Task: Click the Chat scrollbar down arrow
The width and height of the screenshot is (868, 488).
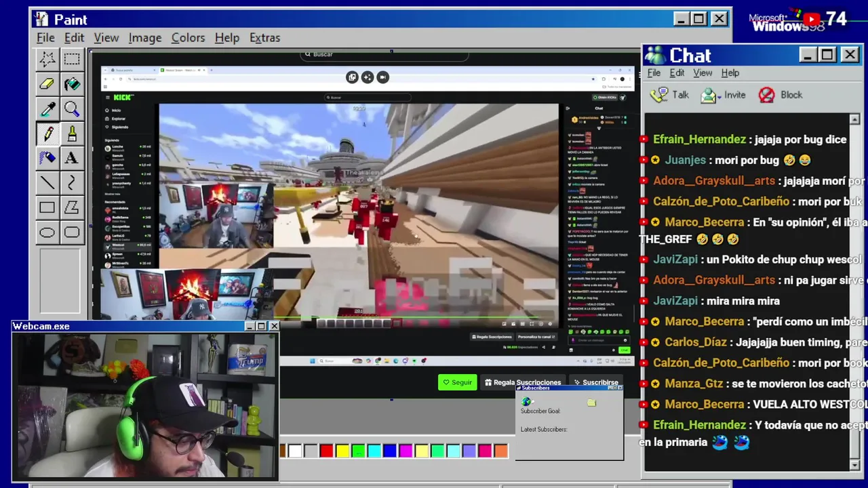Action: click(856, 465)
